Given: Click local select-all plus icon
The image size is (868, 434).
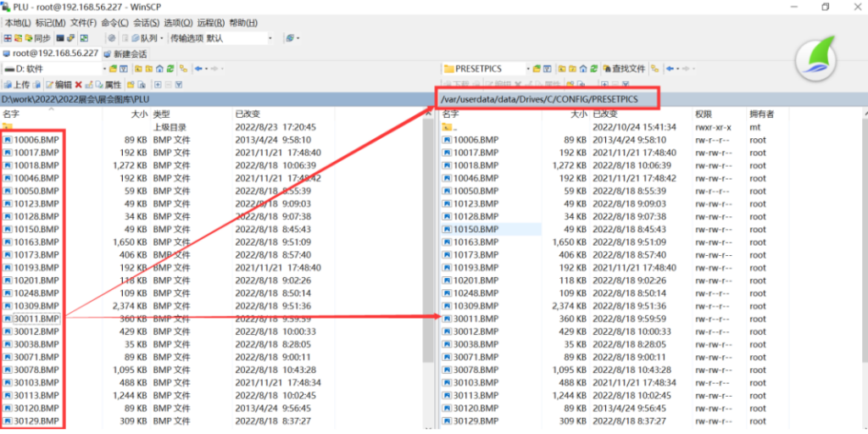Looking at the screenshot, I should pos(158,86).
